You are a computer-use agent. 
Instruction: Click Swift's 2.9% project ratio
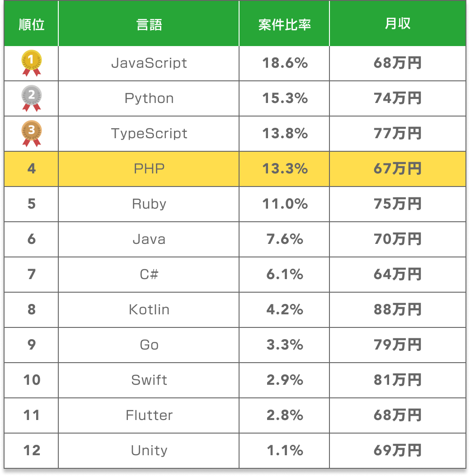pos(285,380)
